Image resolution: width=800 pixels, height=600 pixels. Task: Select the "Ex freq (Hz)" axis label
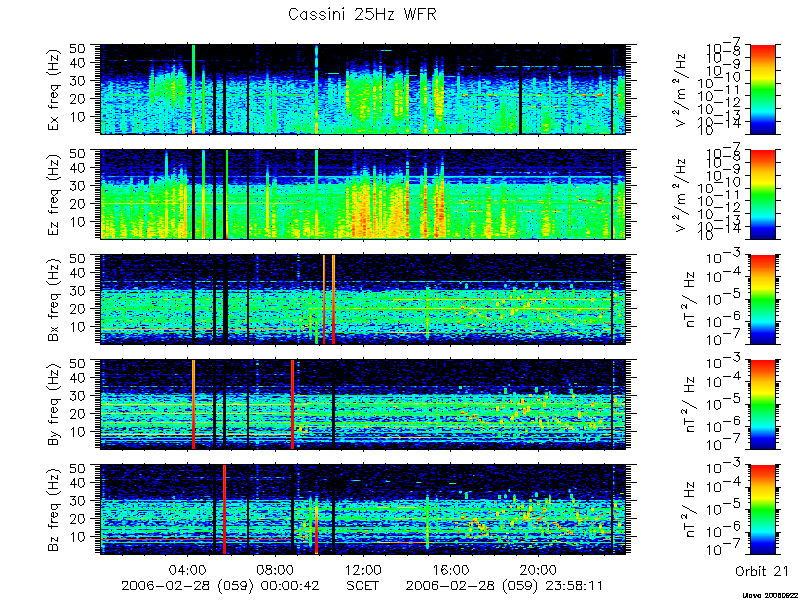click(55, 89)
